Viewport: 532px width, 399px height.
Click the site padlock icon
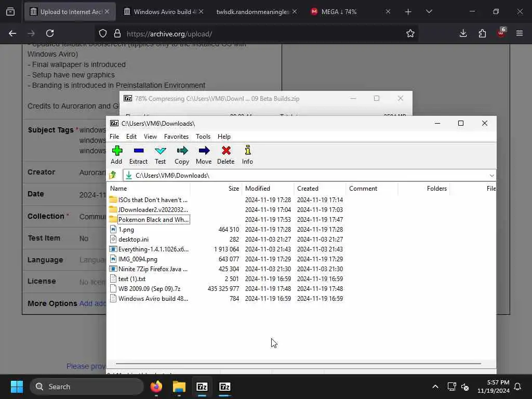pos(117,34)
